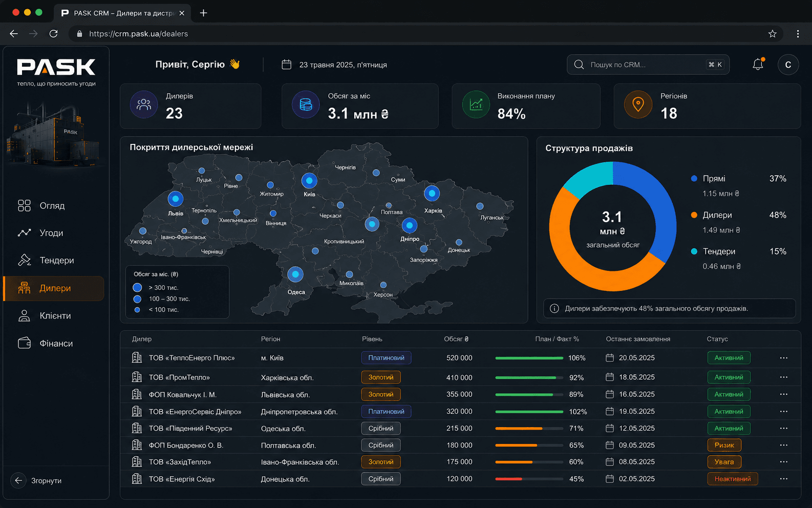Click the Виконання плану chart icon
Viewport: 812px width, 508px height.
point(476,104)
